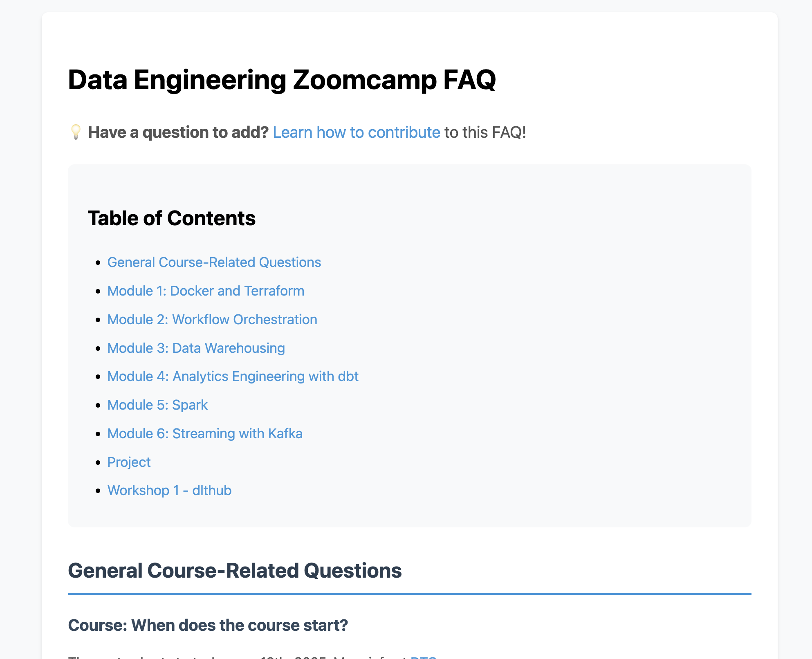The width and height of the screenshot is (812, 659).
Task: Open the DTC link at page bottom
Action: [x=423, y=655]
